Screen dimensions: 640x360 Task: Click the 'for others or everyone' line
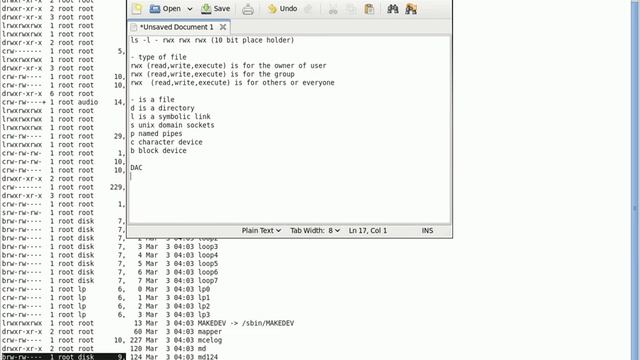[x=233, y=82]
